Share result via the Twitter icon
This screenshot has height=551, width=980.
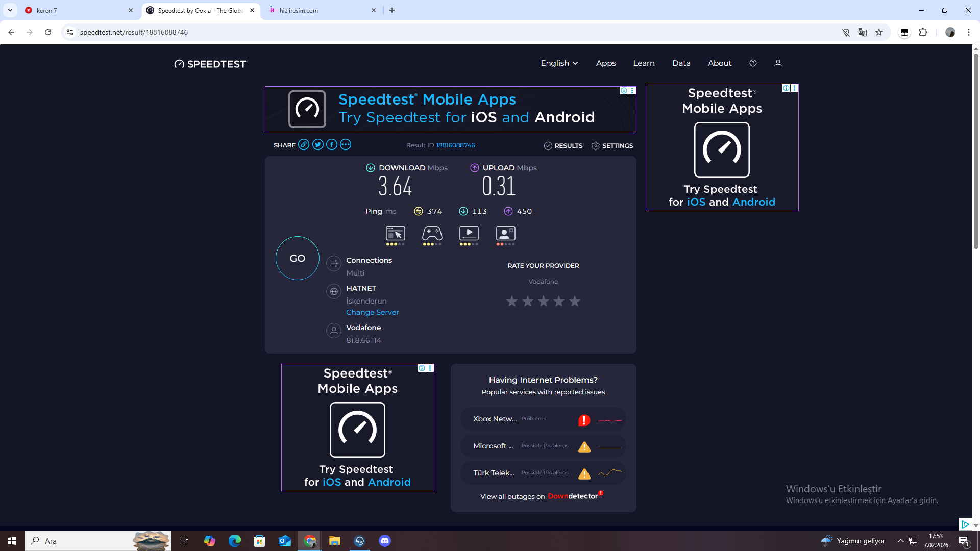pyautogui.click(x=318, y=145)
